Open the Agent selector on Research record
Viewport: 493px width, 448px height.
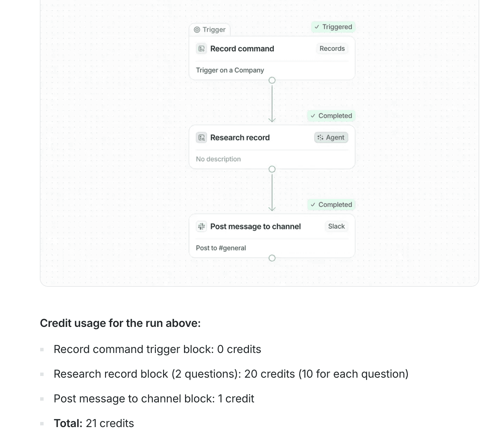click(x=331, y=138)
